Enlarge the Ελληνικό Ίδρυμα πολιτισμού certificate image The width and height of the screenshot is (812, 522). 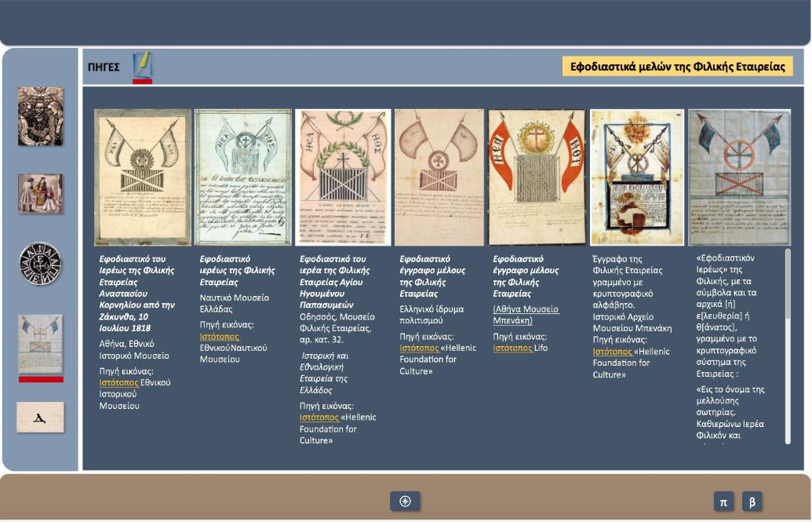click(x=439, y=177)
